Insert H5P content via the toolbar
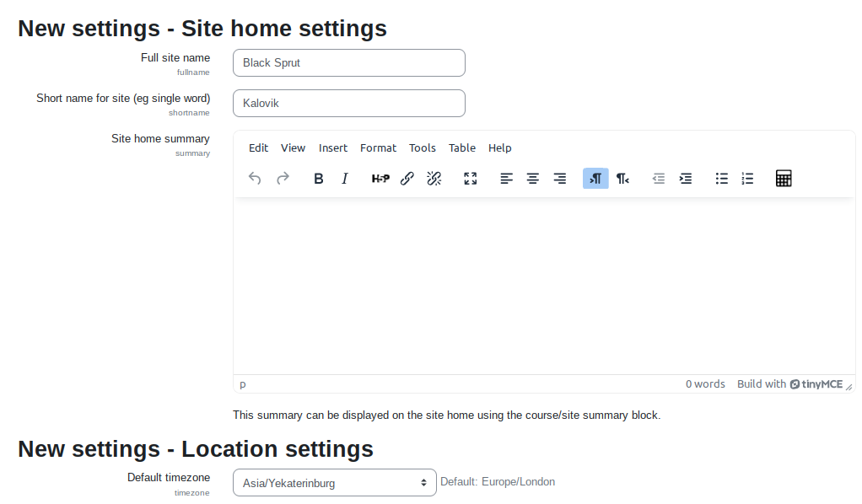 [380, 179]
